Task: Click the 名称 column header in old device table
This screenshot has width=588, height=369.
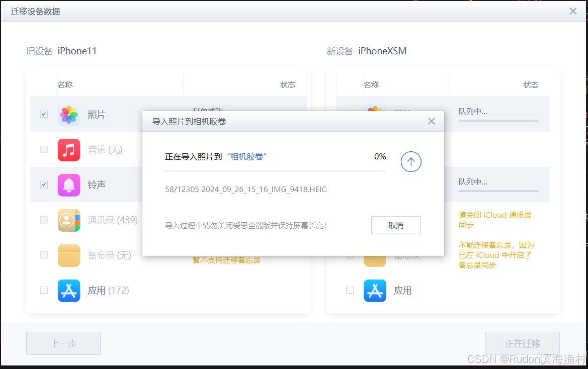Action: click(65, 84)
